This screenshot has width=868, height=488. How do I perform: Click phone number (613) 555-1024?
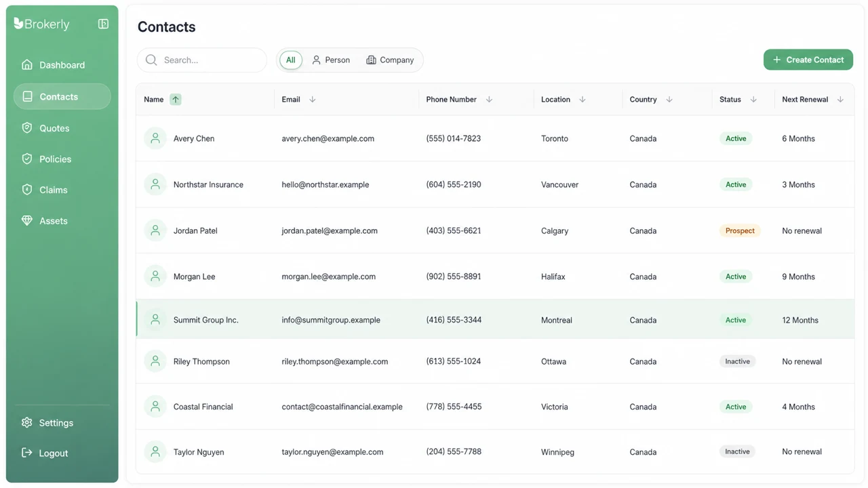click(x=454, y=361)
